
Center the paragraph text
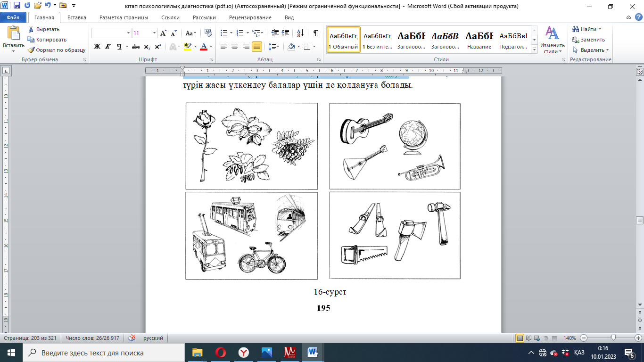[x=235, y=46]
